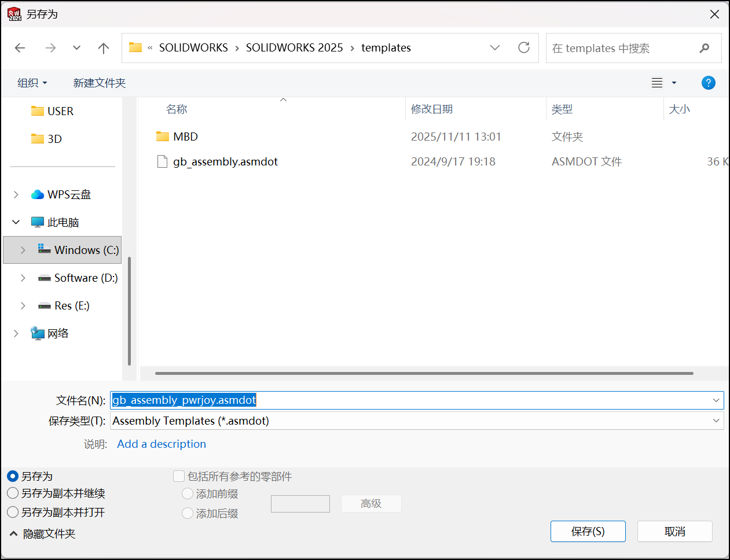Select Res (E:) drive icon

pos(45,306)
